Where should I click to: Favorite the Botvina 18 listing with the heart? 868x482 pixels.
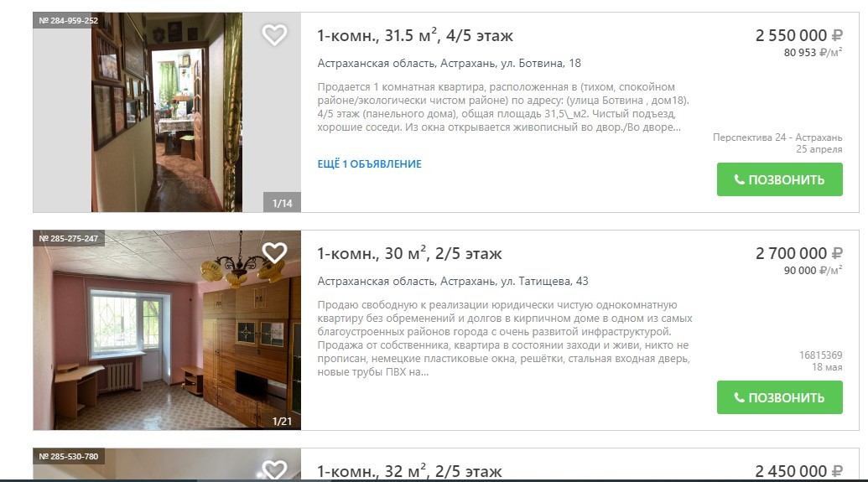(x=274, y=35)
